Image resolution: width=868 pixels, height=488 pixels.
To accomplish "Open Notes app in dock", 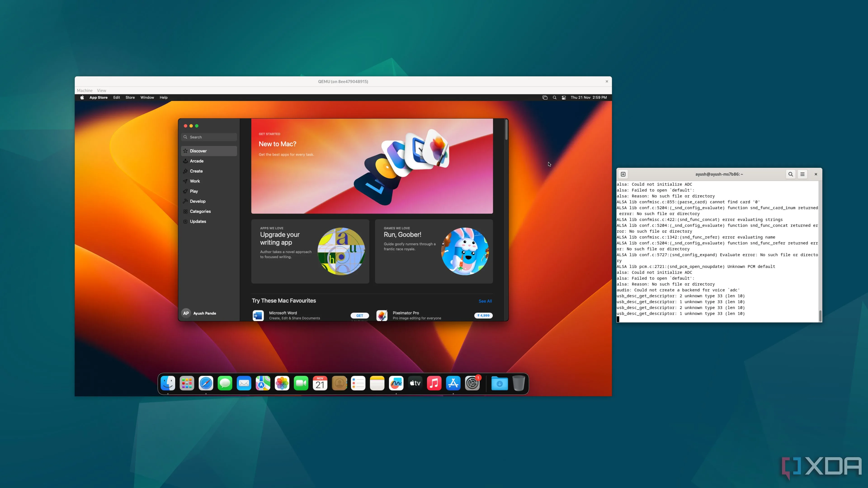I will 377,383.
